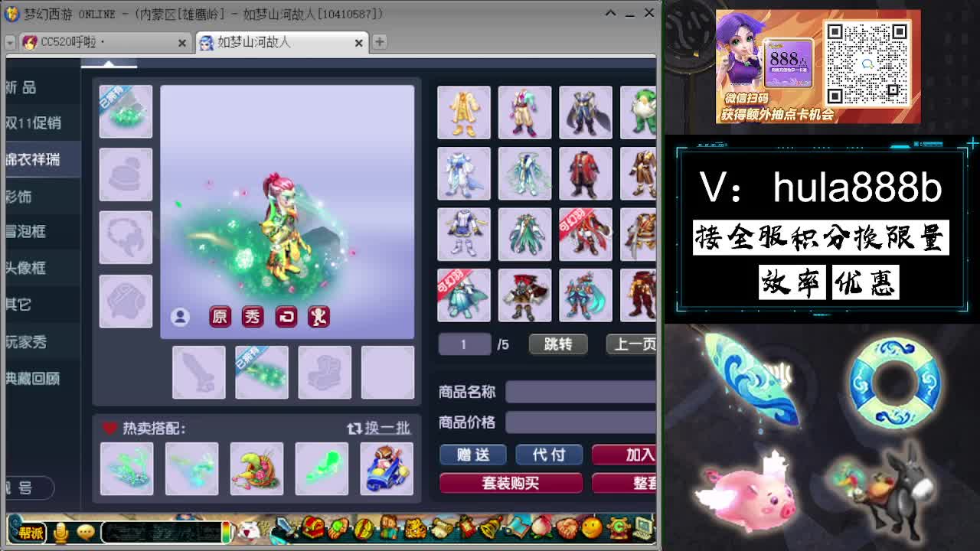This screenshot has width=980, height=551.
Task: Pick the green flame hot combo item
Action: (x=322, y=469)
